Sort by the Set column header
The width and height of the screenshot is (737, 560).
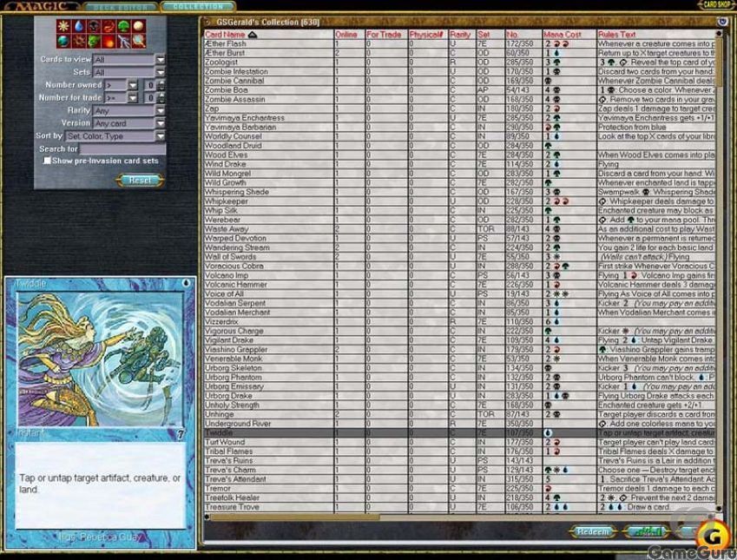[x=484, y=35]
